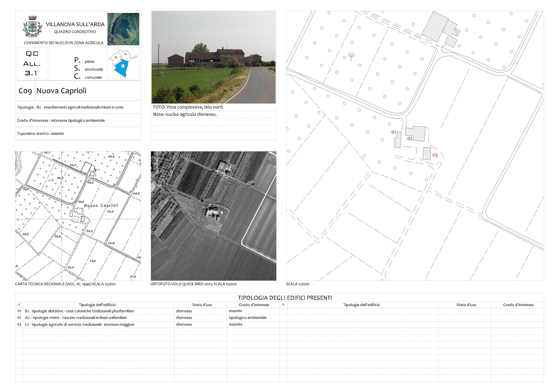Click 'dismesso' status in row 01

coord(184,311)
